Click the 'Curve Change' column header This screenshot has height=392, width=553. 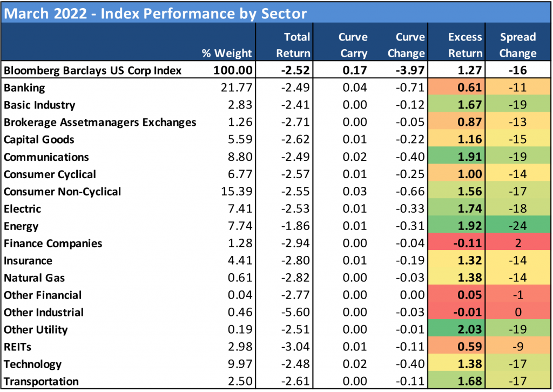coord(406,45)
